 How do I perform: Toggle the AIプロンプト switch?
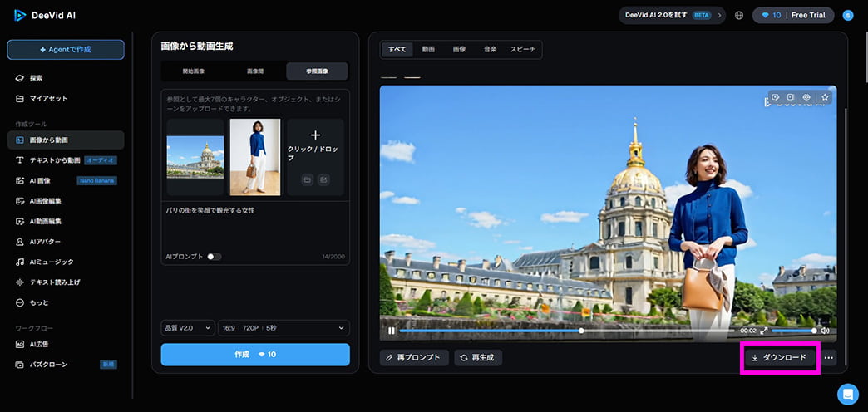pos(215,257)
